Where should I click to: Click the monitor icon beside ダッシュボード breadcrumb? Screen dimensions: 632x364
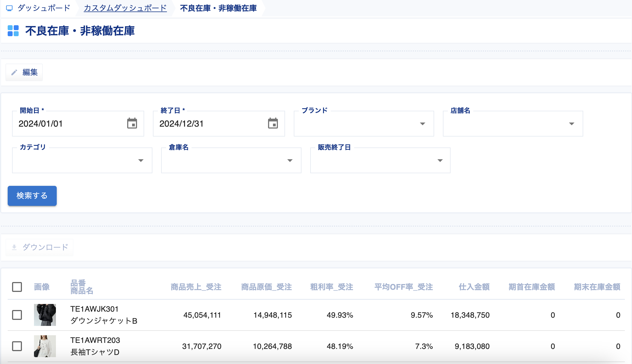click(9, 8)
